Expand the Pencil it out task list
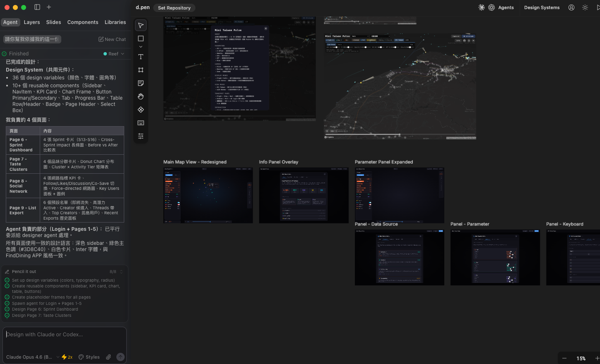This screenshot has width=600, height=364. pos(121,272)
